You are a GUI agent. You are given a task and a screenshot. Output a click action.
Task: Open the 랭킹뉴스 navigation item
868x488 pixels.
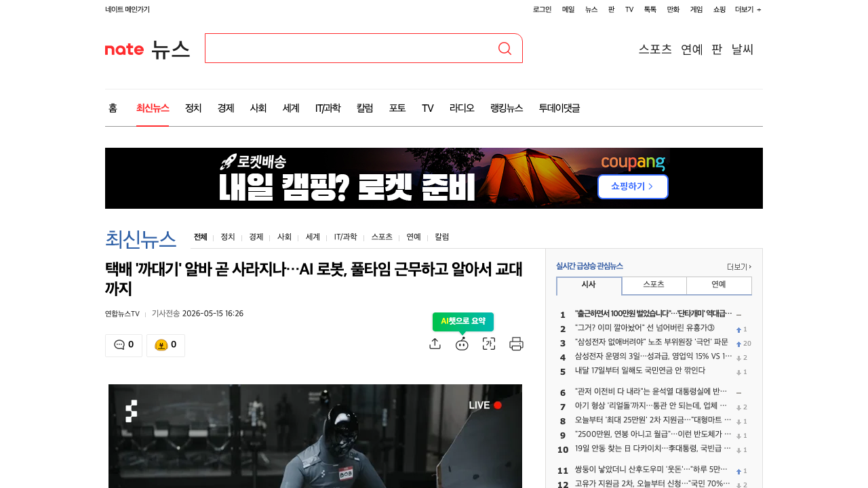click(507, 108)
